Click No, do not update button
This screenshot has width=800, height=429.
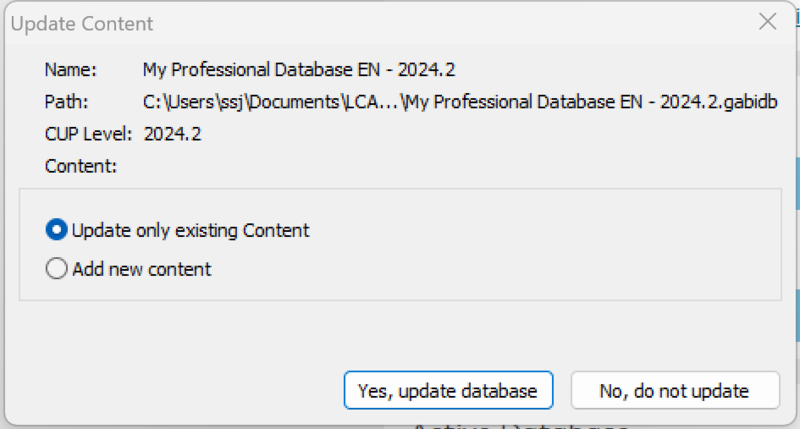(x=675, y=390)
